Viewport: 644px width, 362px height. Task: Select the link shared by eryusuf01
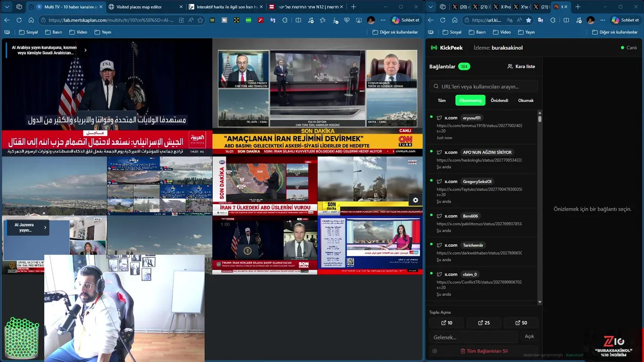coord(482,128)
